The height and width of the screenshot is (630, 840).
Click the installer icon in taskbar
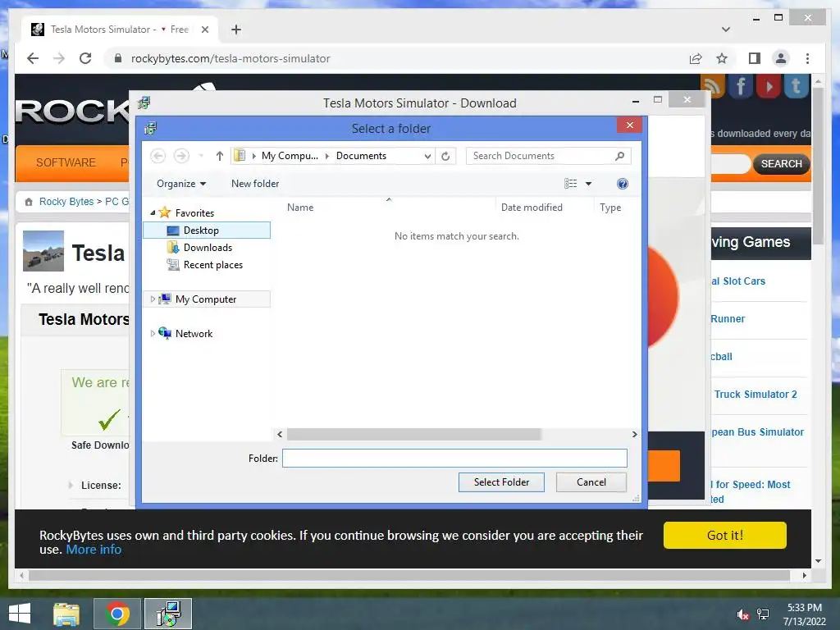tap(168, 614)
